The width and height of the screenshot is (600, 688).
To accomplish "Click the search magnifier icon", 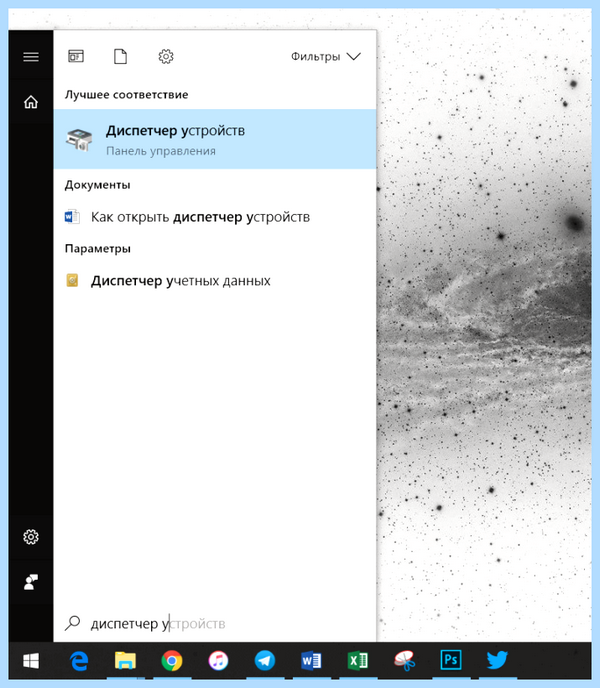I will click(72, 624).
